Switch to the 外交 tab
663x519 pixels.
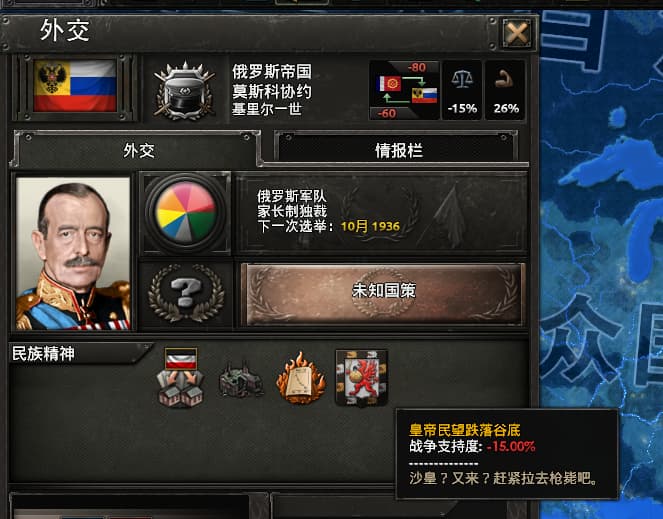pyautogui.click(x=138, y=149)
